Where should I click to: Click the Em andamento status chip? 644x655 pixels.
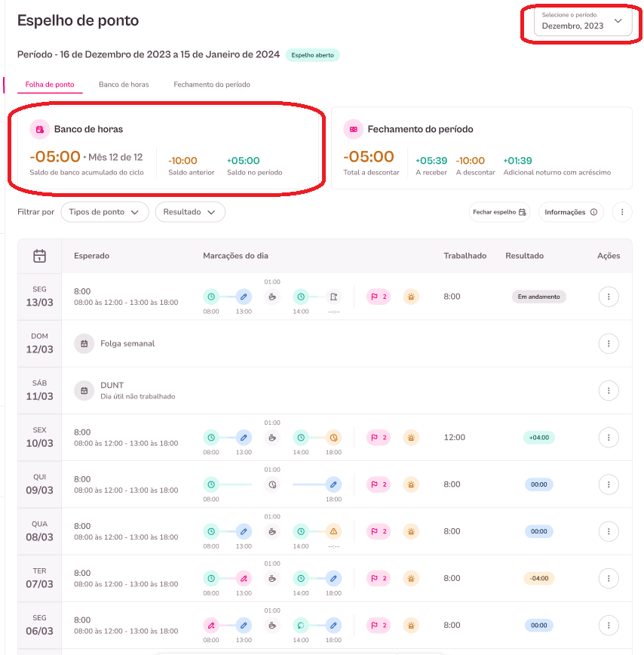(537, 297)
